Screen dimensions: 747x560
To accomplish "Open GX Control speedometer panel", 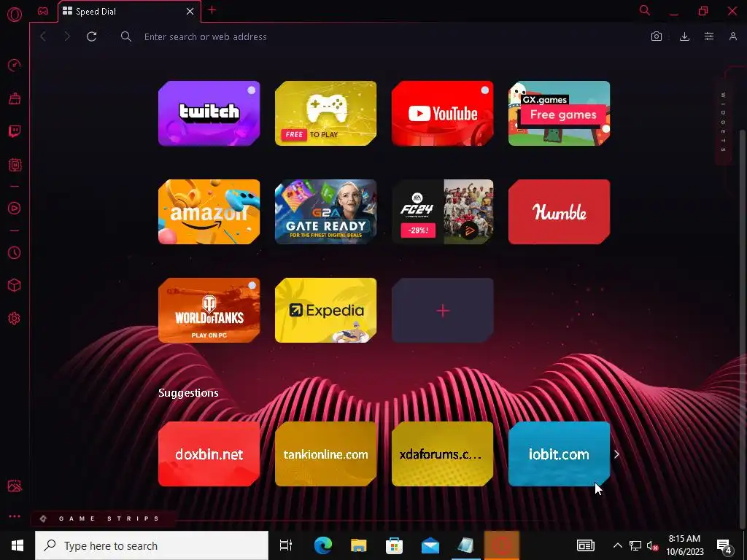I will [15, 65].
